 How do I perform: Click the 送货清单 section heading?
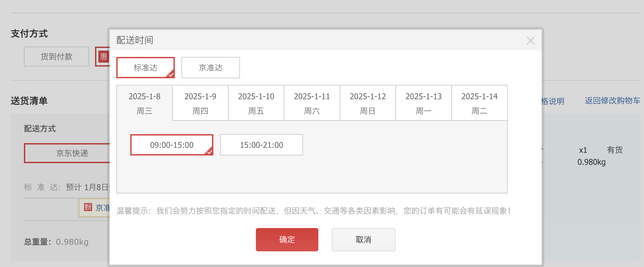point(29,101)
